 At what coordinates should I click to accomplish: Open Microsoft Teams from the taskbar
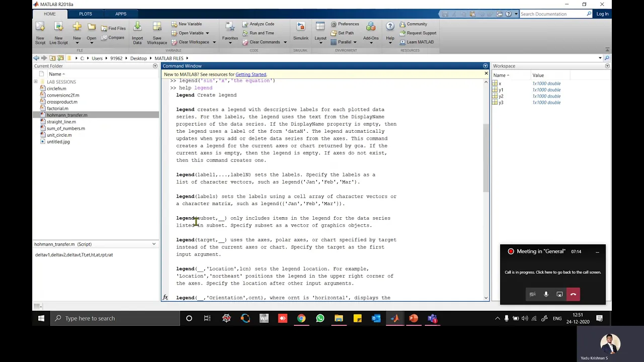pos(433,318)
